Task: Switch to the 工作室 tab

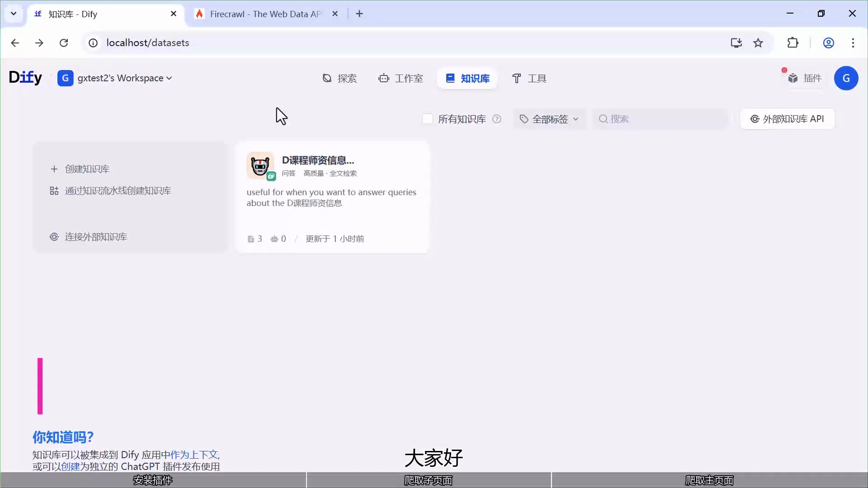Action: pos(401,79)
